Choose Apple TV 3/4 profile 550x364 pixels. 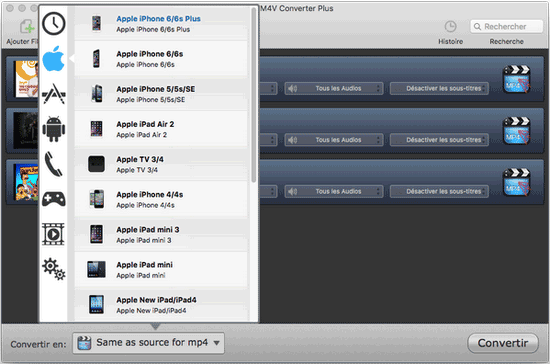(161, 164)
